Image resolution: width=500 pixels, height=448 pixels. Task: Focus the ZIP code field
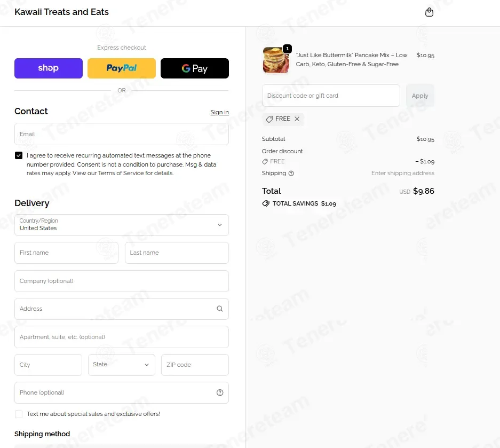[195, 365]
